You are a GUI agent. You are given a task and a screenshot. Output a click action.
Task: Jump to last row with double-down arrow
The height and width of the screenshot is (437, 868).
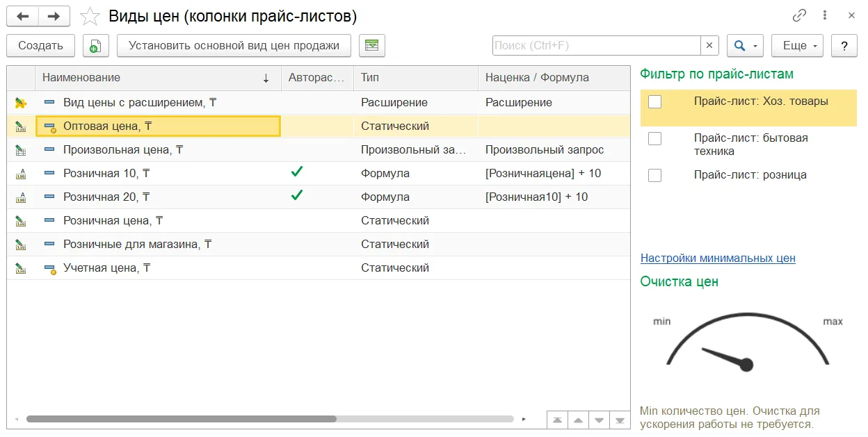(620, 420)
